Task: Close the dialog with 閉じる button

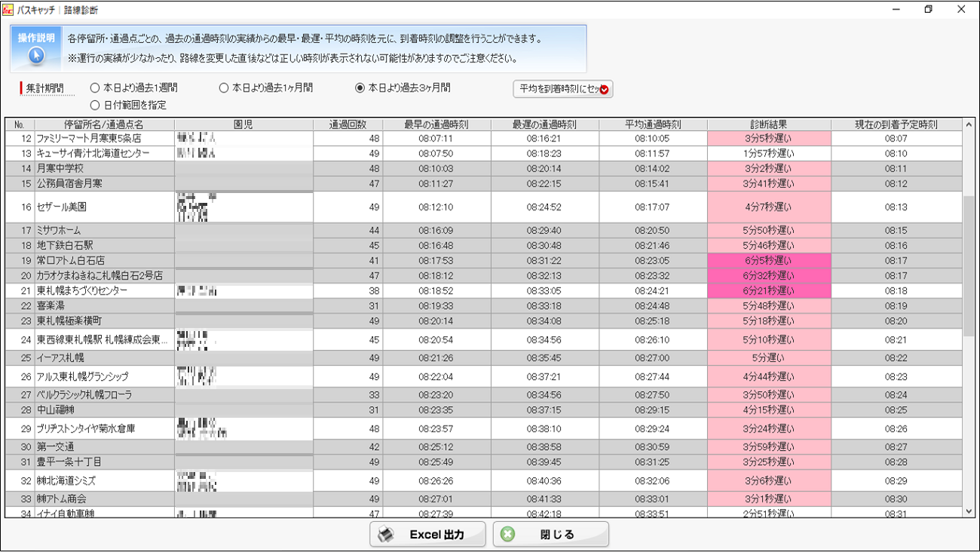Action: [550, 535]
